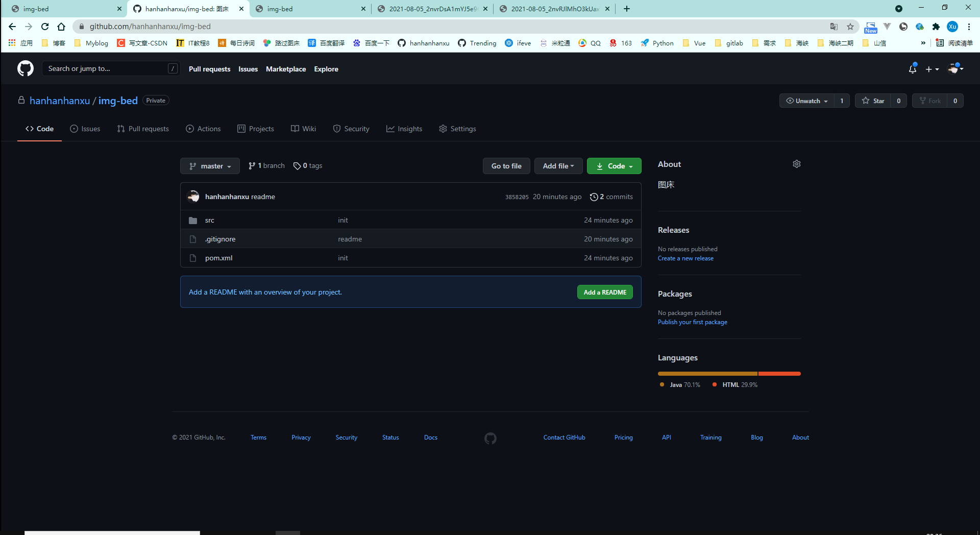Open the repository Settings tab
980x535 pixels.
pos(457,129)
